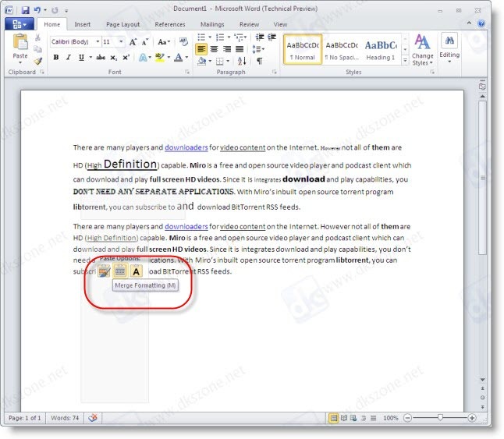
Task: Open the Change Case Aa dropdown
Action: click(x=164, y=42)
